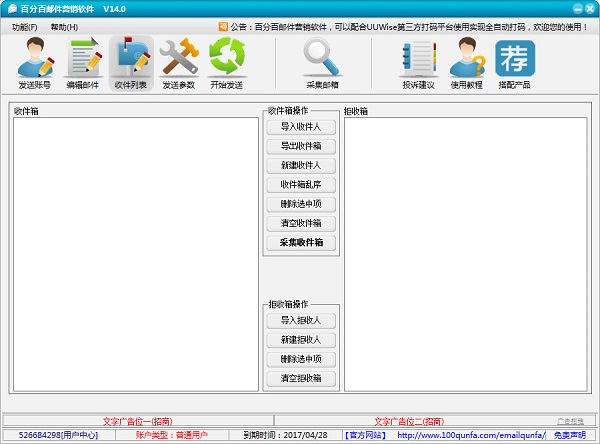600x444 pixels.
Task: Open the 免责声明 link
Action: [570, 435]
